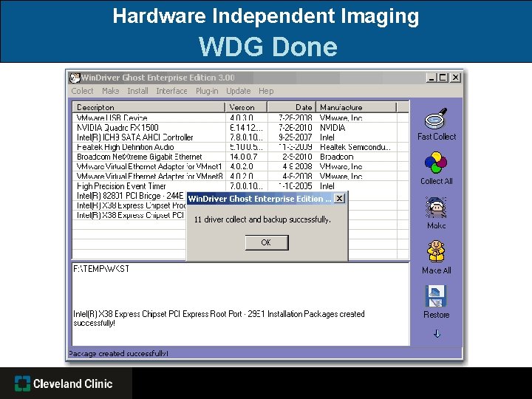This screenshot has width=532, height=399.
Task: Click the Installation Packages created successfully message
Action: pyautogui.click(x=219, y=318)
